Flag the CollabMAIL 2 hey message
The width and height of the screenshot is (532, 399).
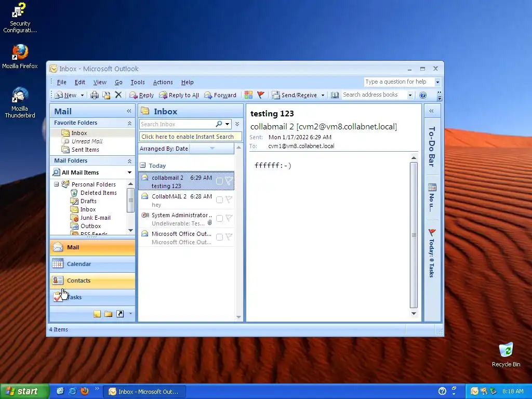(x=229, y=199)
